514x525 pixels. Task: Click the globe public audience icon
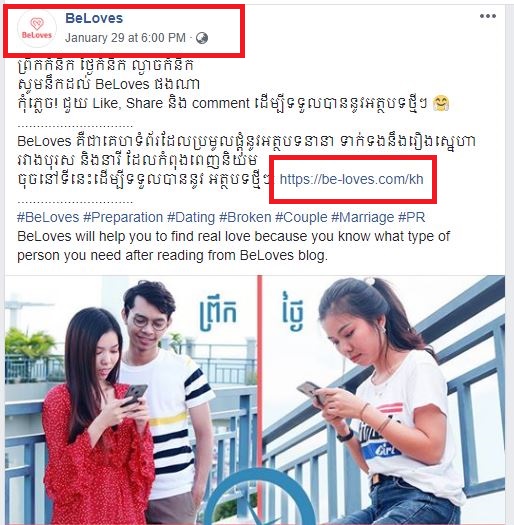pos(202,38)
